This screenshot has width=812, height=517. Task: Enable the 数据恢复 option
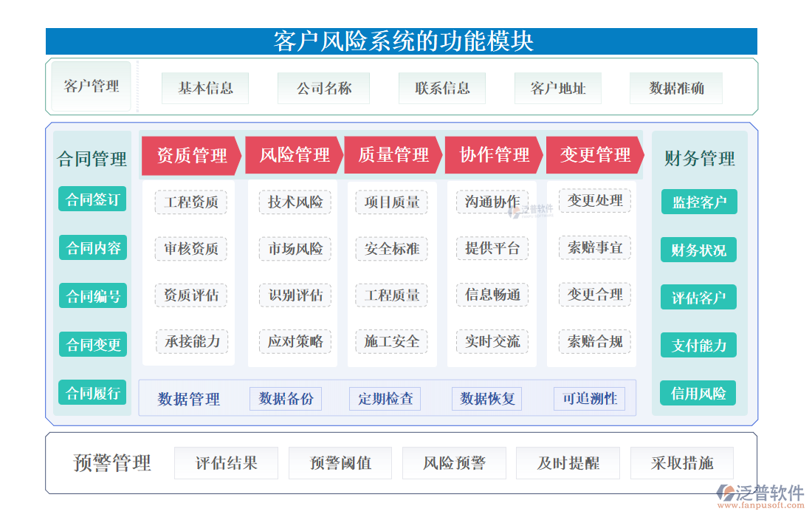click(x=487, y=399)
